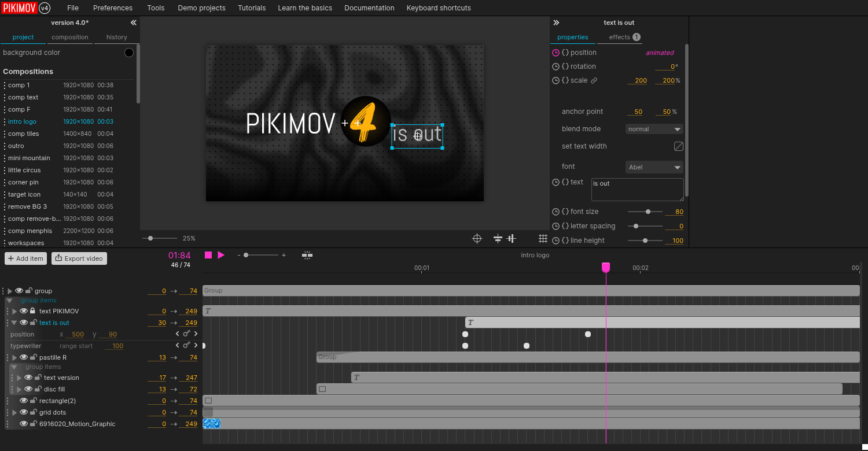Collapse the right properties panel
Viewport: 868px width, 451px height.
(556, 23)
